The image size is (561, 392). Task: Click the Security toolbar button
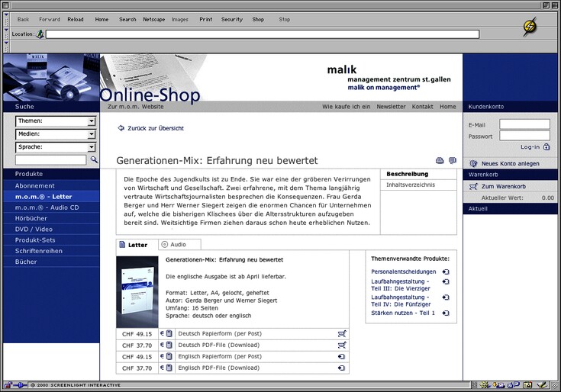[x=232, y=19]
